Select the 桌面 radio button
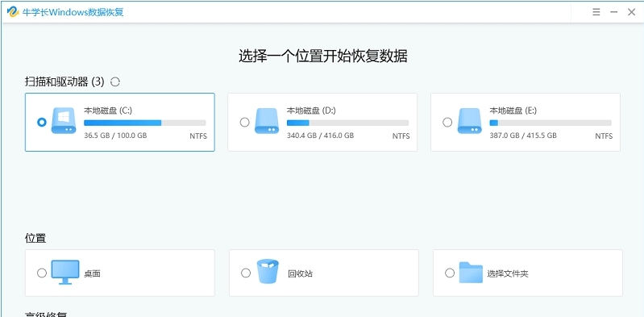This screenshot has height=317, width=644. pos(41,273)
